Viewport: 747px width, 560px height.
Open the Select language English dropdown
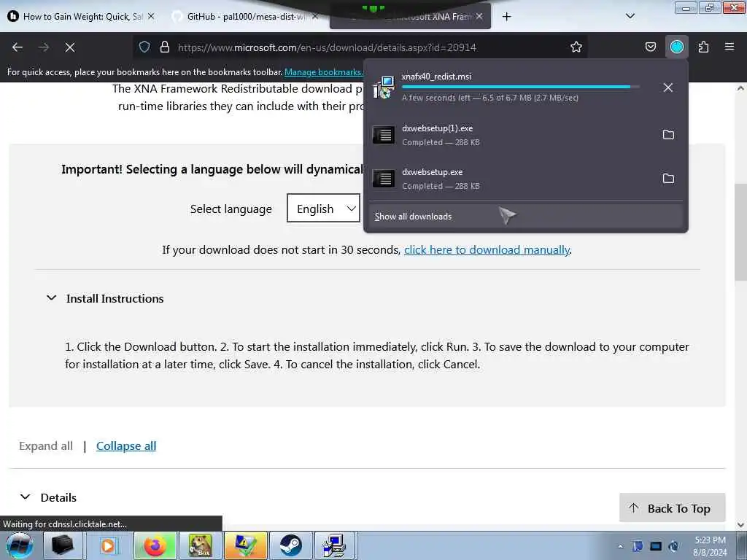click(x=323, y=208)
